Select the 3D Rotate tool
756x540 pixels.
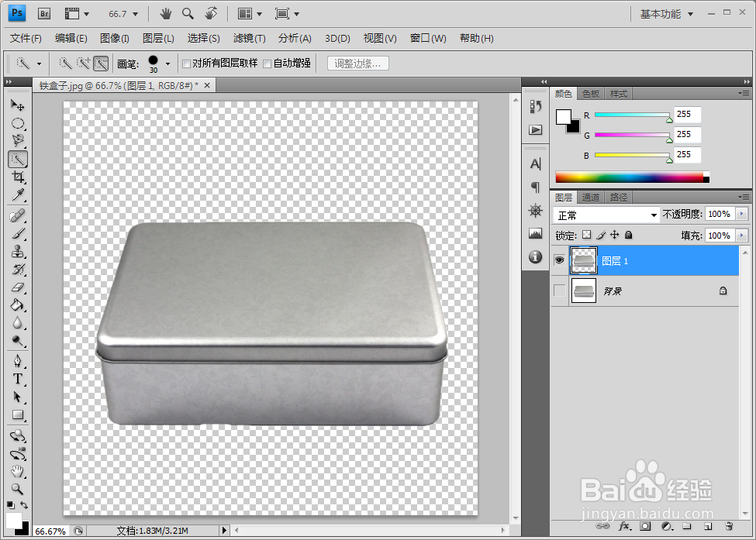[x=17, y=436]
